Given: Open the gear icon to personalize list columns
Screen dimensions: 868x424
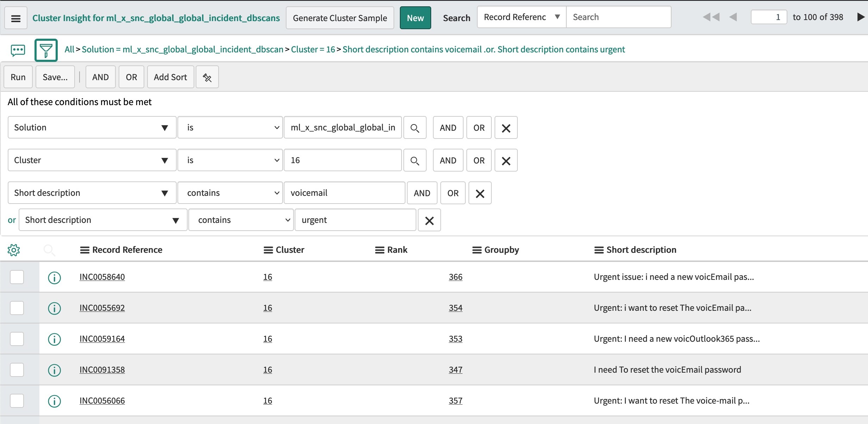Looking at the screenshot, I should click(14, 250).
